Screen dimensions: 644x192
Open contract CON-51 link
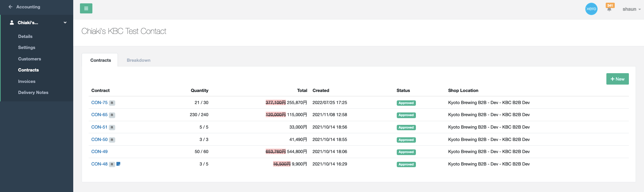99,127
